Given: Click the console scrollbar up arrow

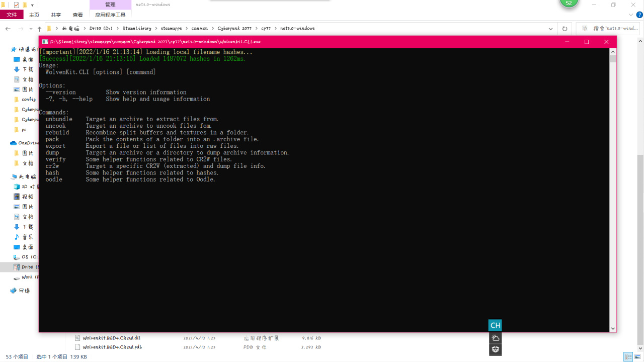Looking at the screenshot, I should click(613, 52).
